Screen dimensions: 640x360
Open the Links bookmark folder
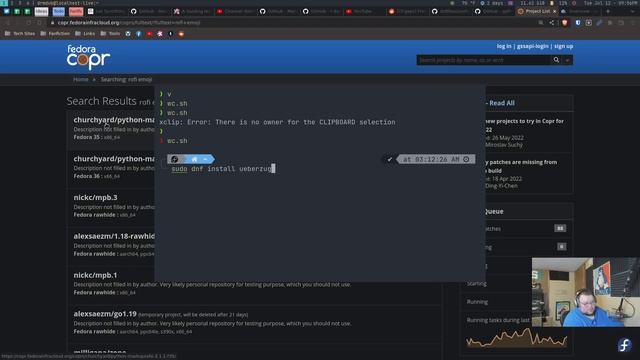point(85,33)
